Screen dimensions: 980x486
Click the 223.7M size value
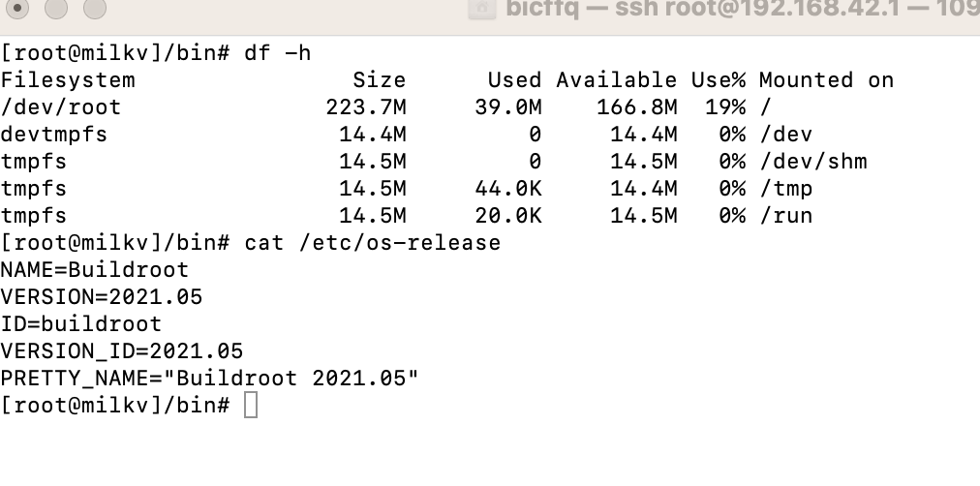[x=366, y=107]
